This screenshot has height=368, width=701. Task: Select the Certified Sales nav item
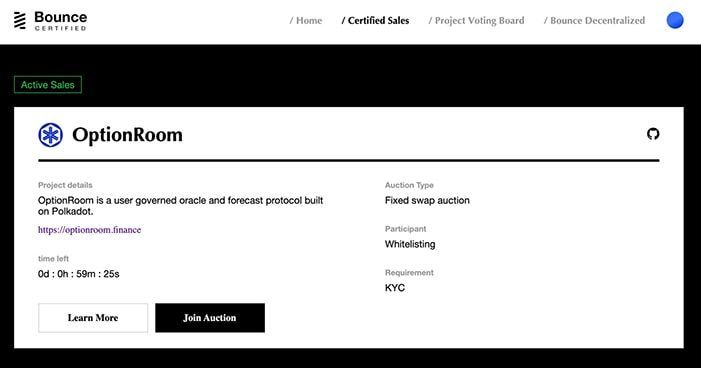click(375, 21)
